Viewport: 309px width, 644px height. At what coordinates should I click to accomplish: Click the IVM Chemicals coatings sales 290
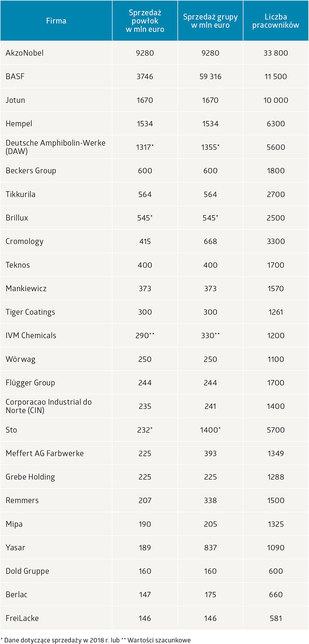[145, 335]
